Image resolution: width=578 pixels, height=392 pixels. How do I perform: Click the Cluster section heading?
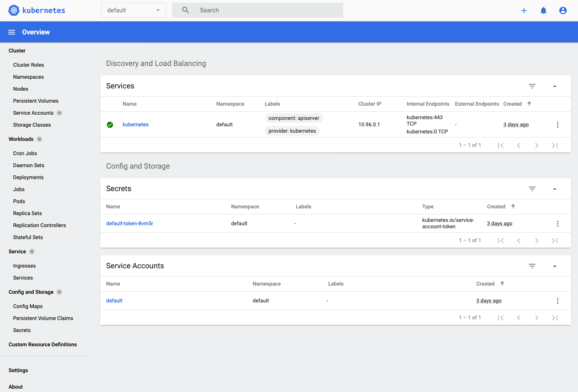[x=17, y=51]
